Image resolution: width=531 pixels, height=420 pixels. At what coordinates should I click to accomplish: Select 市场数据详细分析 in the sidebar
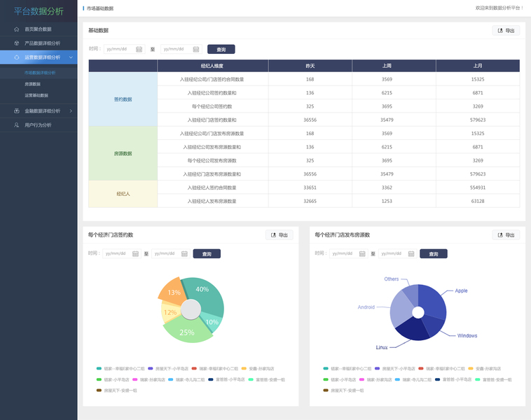click(40, 73)
